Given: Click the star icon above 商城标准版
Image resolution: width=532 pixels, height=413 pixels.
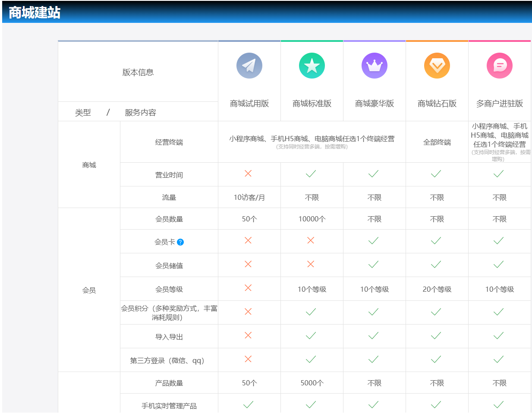Looking at the screenshot, I should pyautogui.click(x=312, y=66).
